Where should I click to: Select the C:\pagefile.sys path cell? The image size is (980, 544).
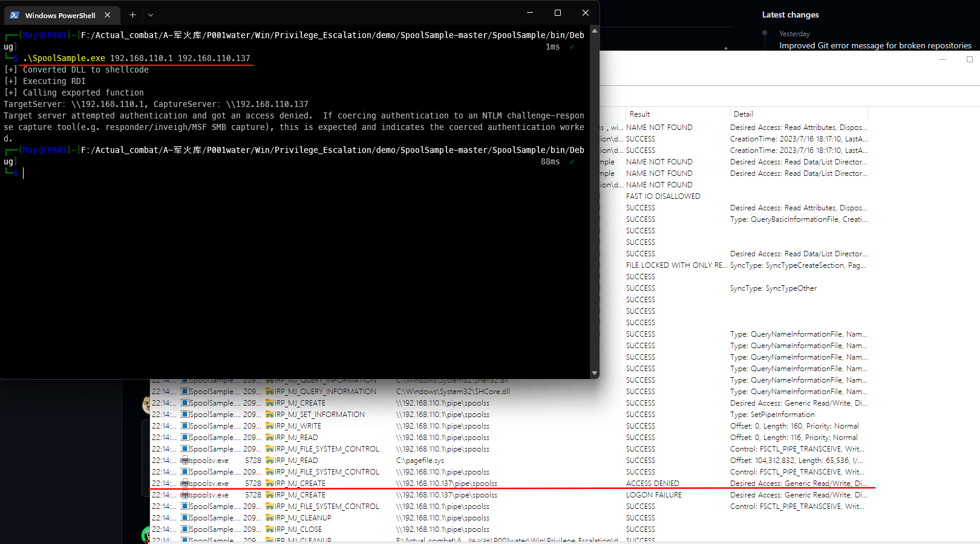[420, 460]
